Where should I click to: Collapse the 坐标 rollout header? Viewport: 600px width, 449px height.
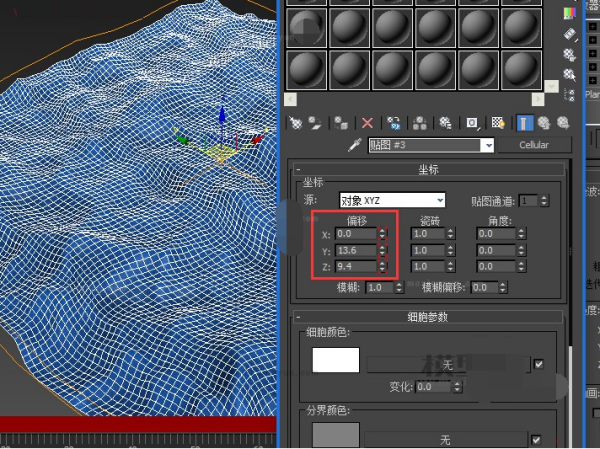tap(428, 169)
